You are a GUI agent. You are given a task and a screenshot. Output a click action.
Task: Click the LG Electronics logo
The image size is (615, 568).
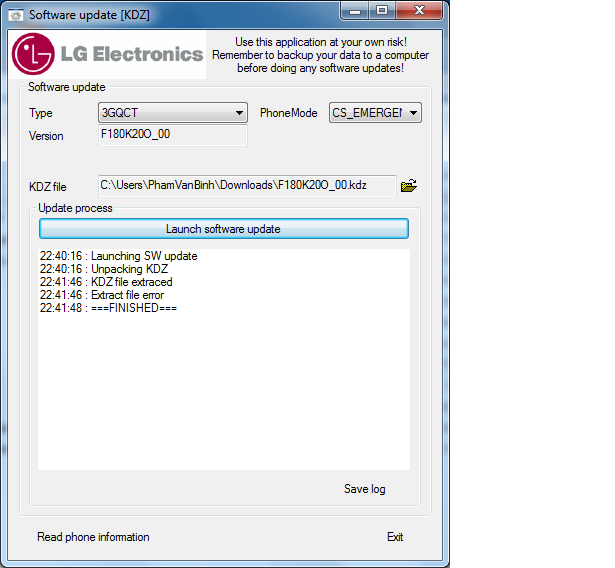pos(107,54)
